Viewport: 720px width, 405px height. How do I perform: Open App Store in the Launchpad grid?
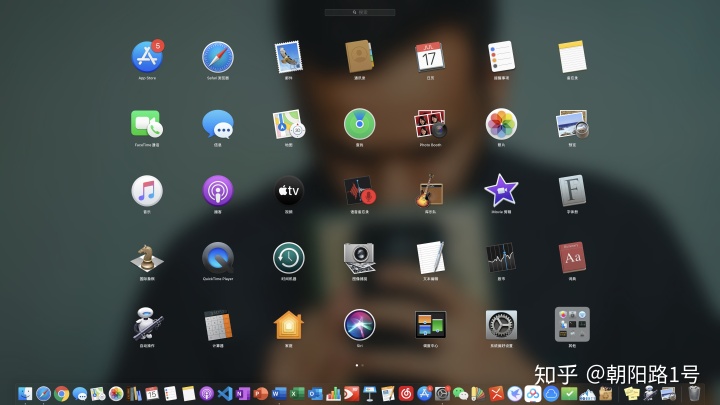click(147, 57)
